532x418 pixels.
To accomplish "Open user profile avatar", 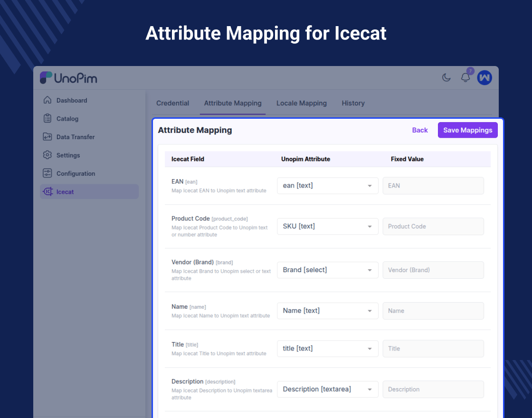I will [x=484, y=78].
